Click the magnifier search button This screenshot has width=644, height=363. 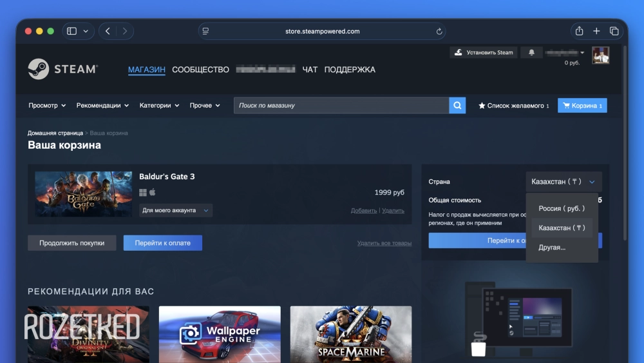coord(457,105)
